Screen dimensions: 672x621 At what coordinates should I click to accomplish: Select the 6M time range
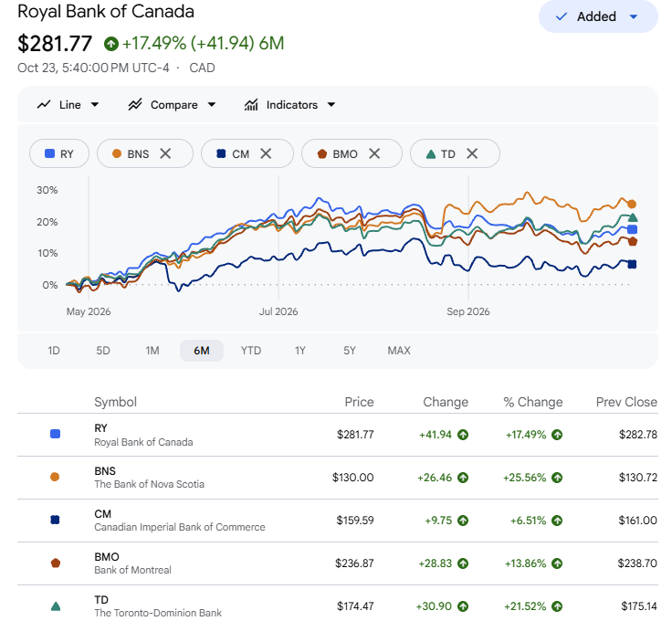pyautogui.click(x=202, y=351)
